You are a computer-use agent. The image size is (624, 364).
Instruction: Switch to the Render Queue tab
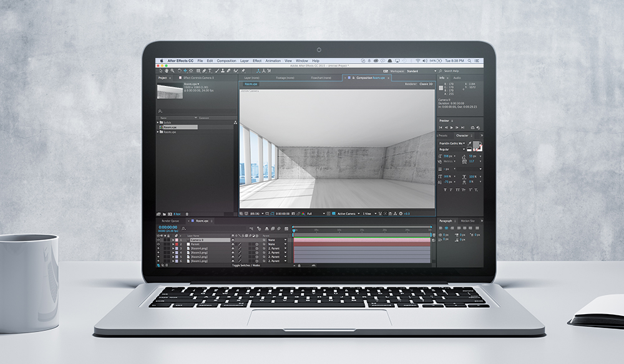[169, 221]
